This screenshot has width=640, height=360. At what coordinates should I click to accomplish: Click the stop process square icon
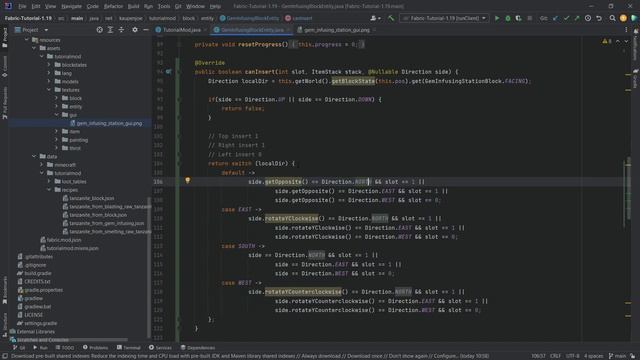(529, 18)
